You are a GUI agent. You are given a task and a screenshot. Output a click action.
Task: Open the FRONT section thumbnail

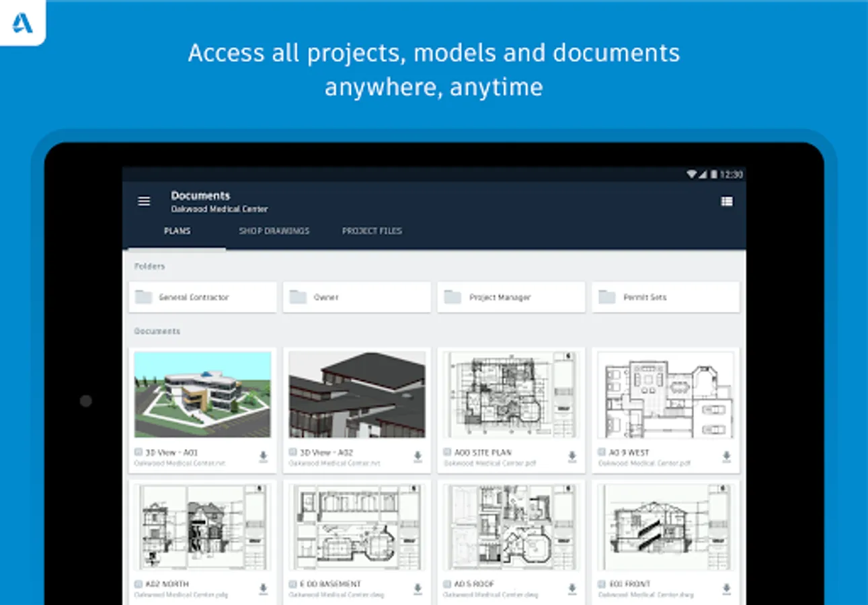pos(666,527)
